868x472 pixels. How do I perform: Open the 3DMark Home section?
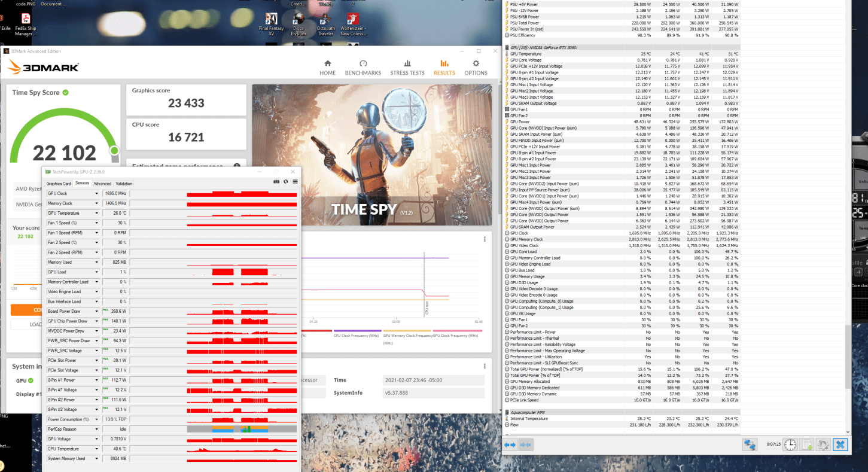327,67
